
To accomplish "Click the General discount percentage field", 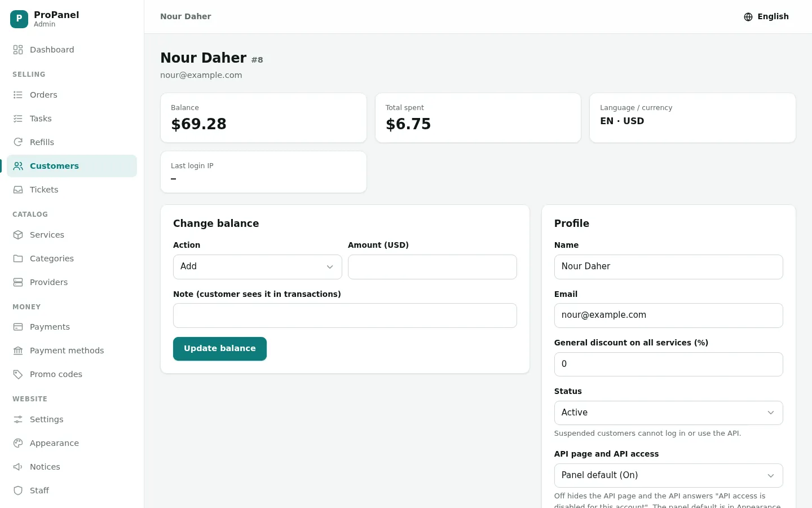I will coord(669,364).
